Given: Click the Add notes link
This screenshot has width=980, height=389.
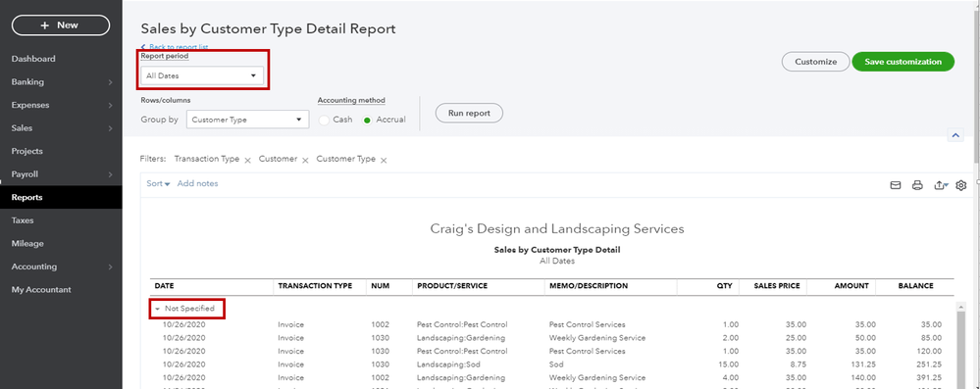Looking at the screenshot, I should click(197, 183).
